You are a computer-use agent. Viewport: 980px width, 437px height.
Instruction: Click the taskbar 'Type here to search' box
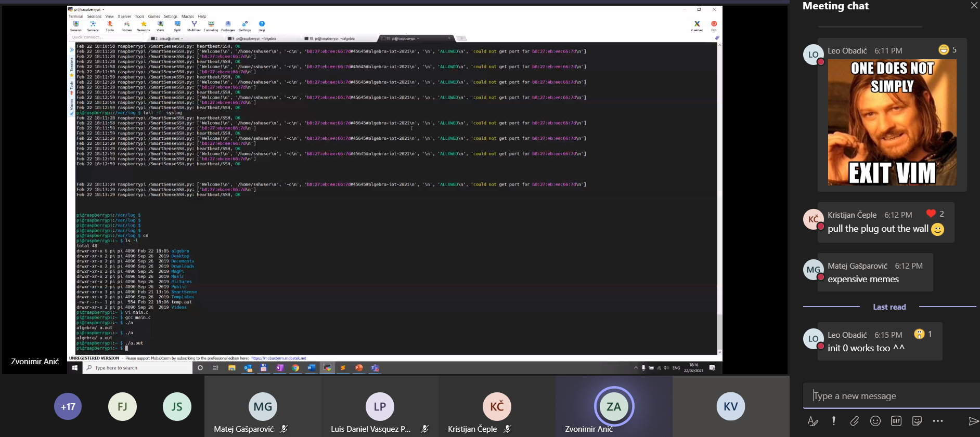click(x=137, y=368)
